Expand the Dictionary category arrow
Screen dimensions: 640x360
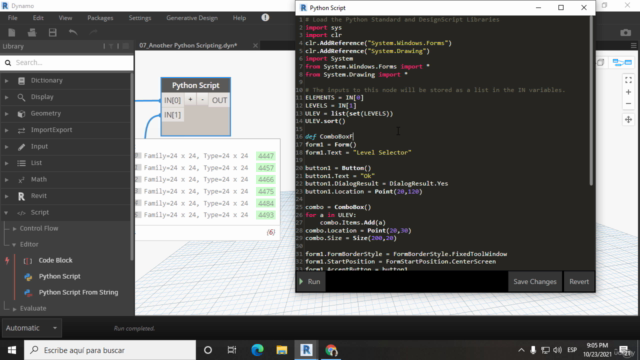(6, 81)
